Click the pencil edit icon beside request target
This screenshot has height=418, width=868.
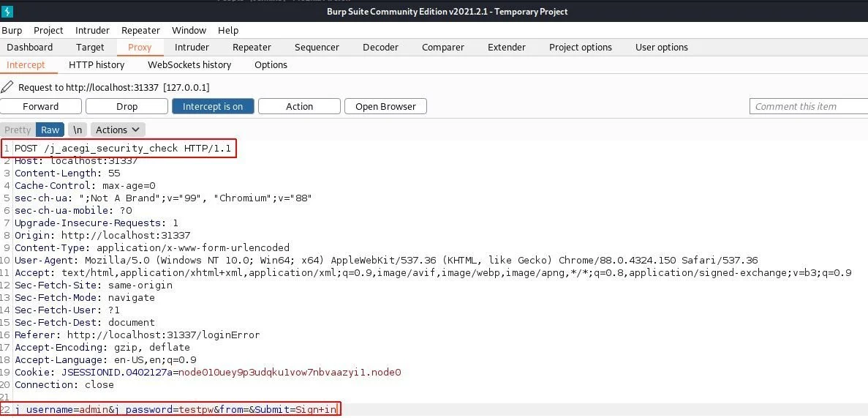pyautogui.click(x=7, y=87)
